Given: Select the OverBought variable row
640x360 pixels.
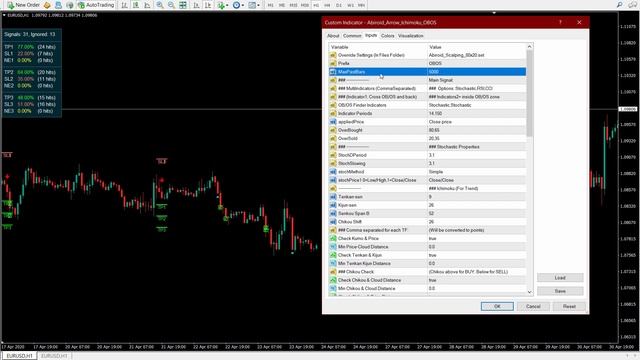Looking at the screenshot, I should pos(427,130).
